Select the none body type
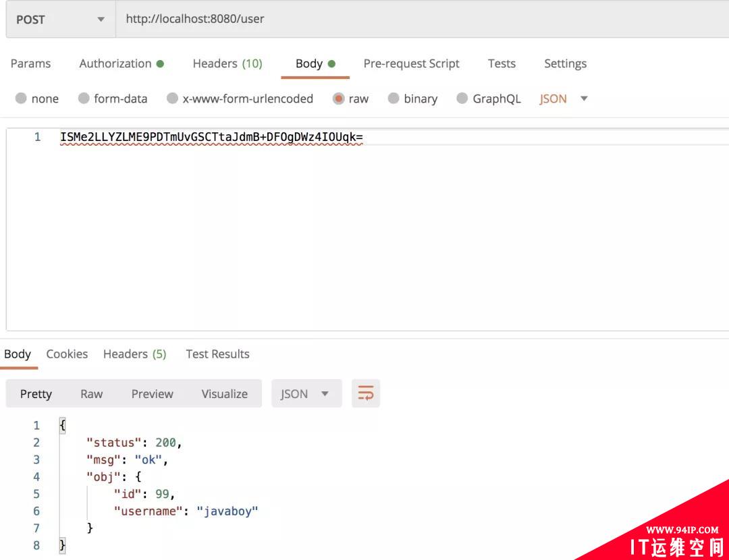The image size is (729, 560). (x=21, y=99)
